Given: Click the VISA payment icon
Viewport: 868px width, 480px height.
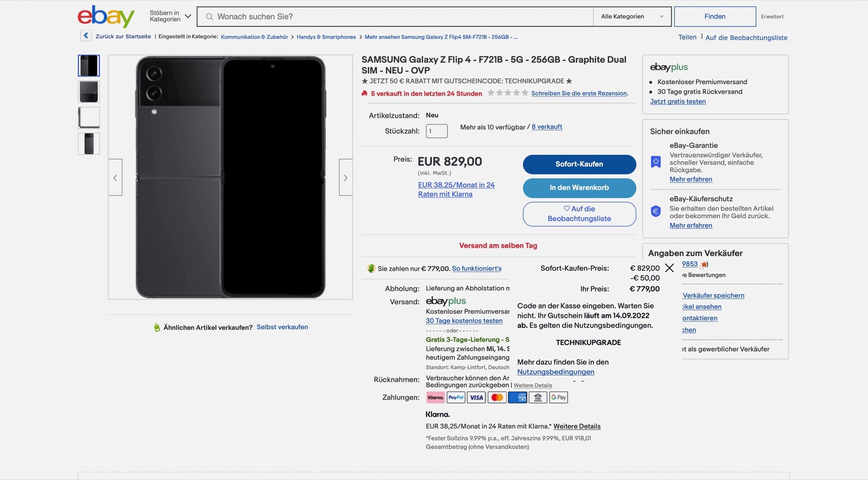Looking at the screenshot, I should pos(476,397).
